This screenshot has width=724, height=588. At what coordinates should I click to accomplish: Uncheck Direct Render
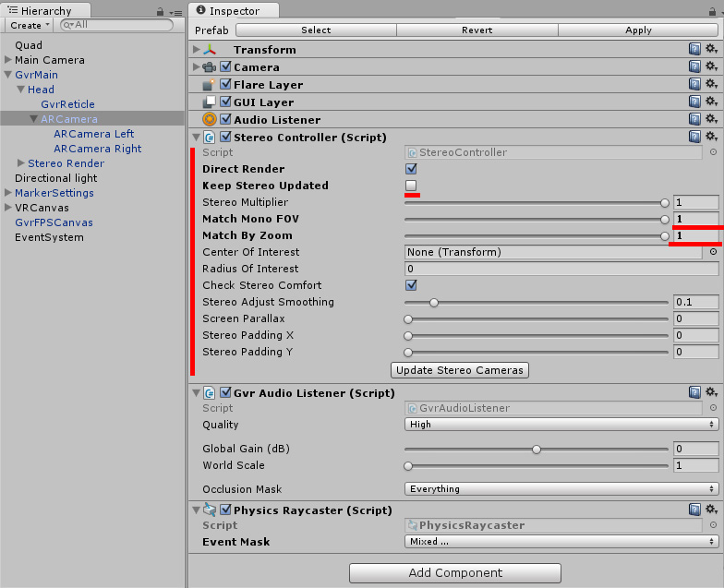(x=411, y=168)
